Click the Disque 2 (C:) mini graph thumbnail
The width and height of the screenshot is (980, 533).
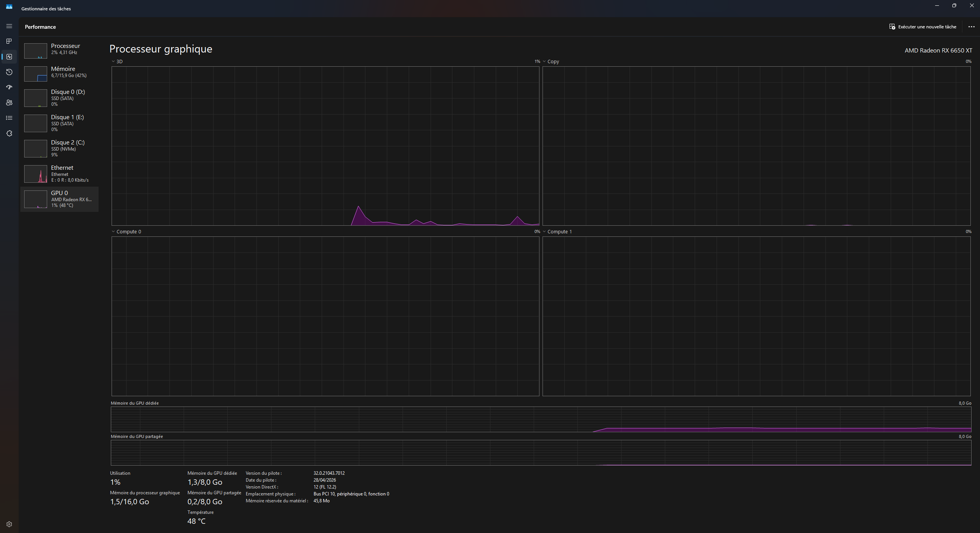[x=36, y=149]
